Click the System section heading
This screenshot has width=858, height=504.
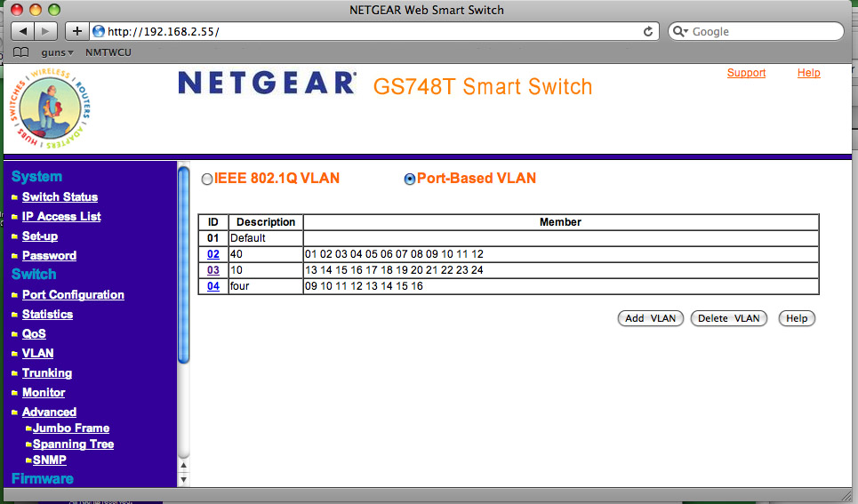[36, 177]
